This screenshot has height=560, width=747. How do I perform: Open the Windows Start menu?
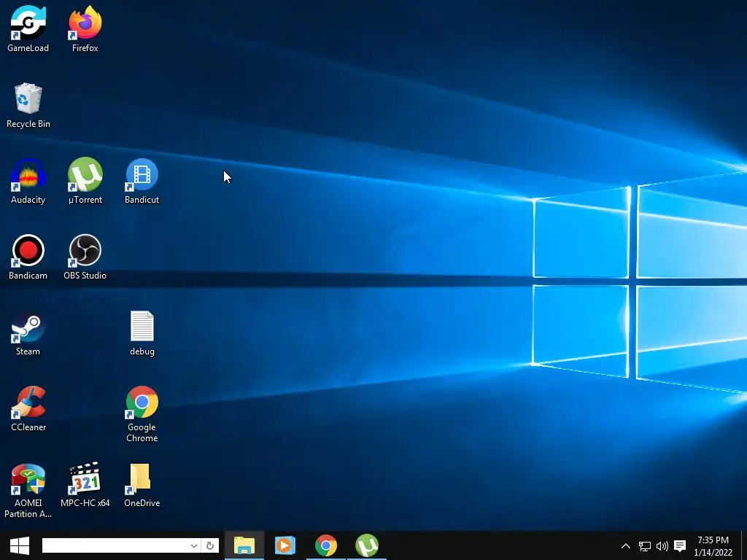click(x=20, y=545)
